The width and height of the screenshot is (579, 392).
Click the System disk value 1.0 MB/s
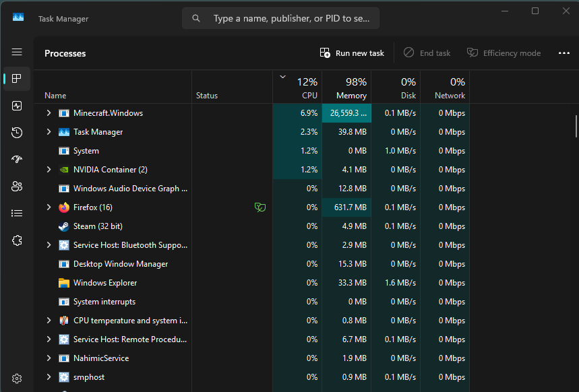[x=400, y=151]
